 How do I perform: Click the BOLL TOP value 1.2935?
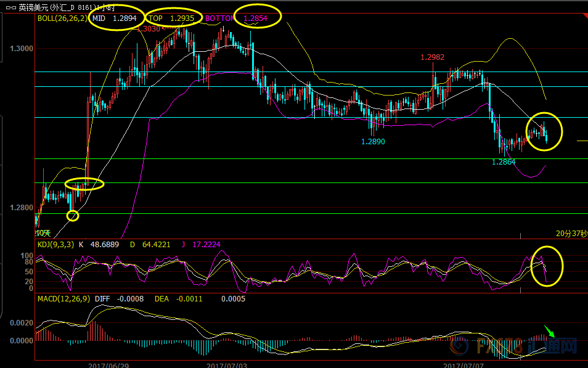point(182,18)
